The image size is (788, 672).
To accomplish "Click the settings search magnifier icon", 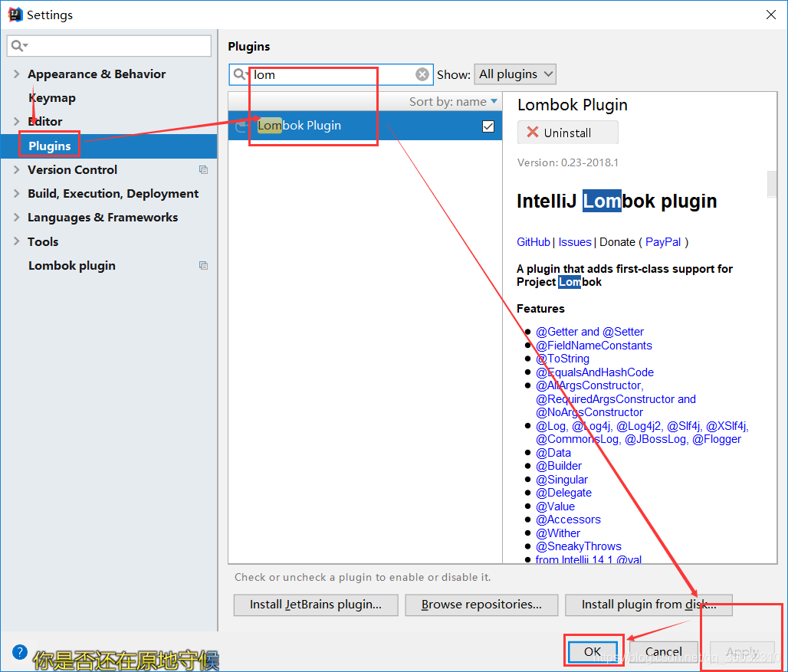I will point(18,46).
